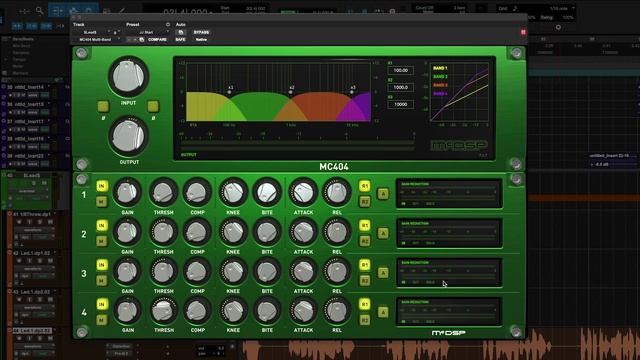Select BAND 3 in curve legend
Image resolution: width=640 pixels, height=360 pixels.
440,85
